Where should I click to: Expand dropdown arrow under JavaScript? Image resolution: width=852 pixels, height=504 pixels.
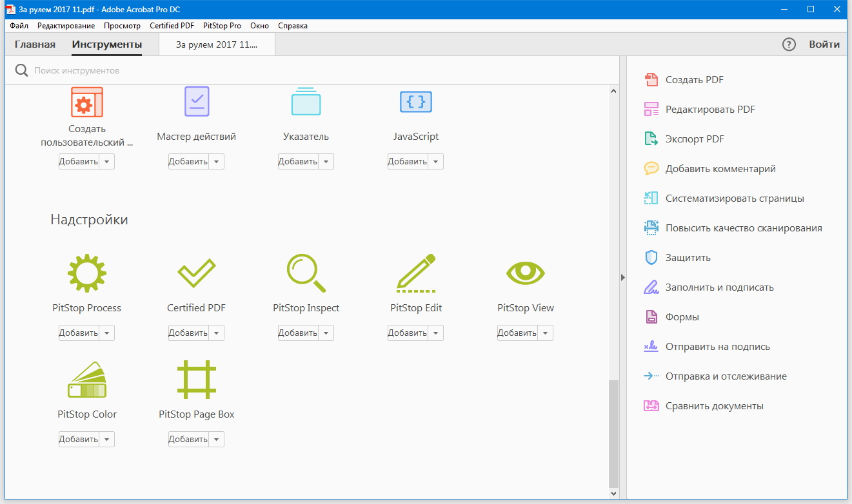pos(435,162)
